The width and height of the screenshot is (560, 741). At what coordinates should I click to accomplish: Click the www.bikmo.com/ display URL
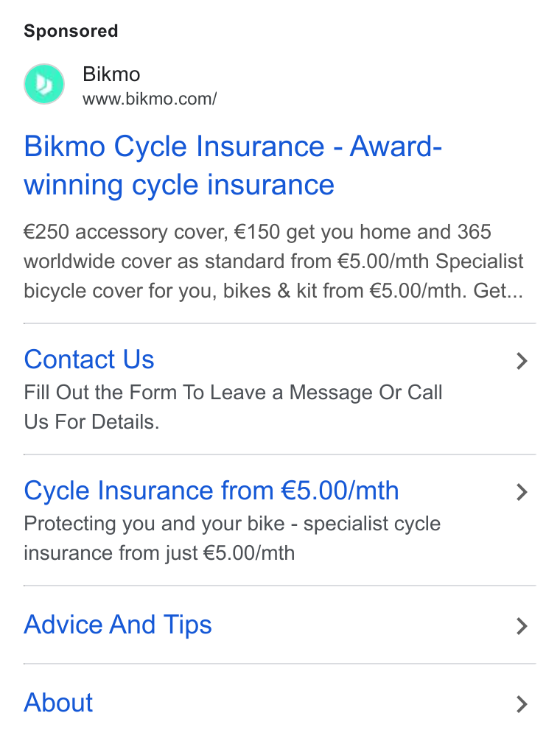click(x=150, y=99)
